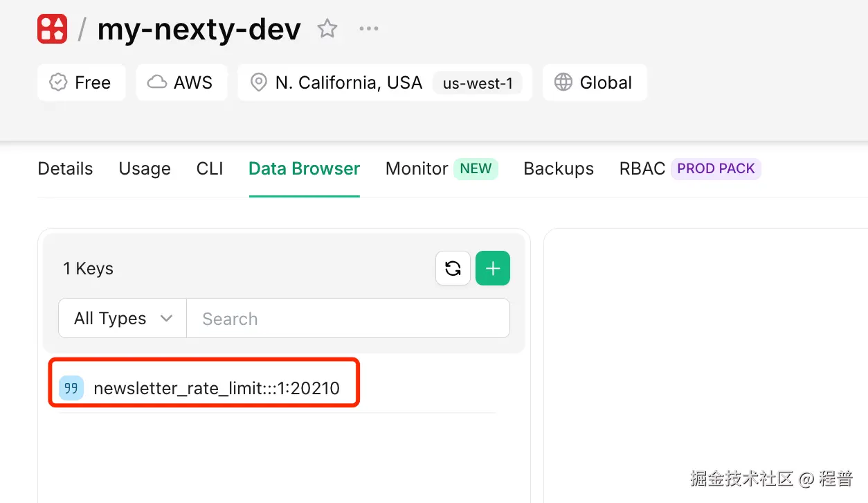Open the RBAC section

pos(642,168)
